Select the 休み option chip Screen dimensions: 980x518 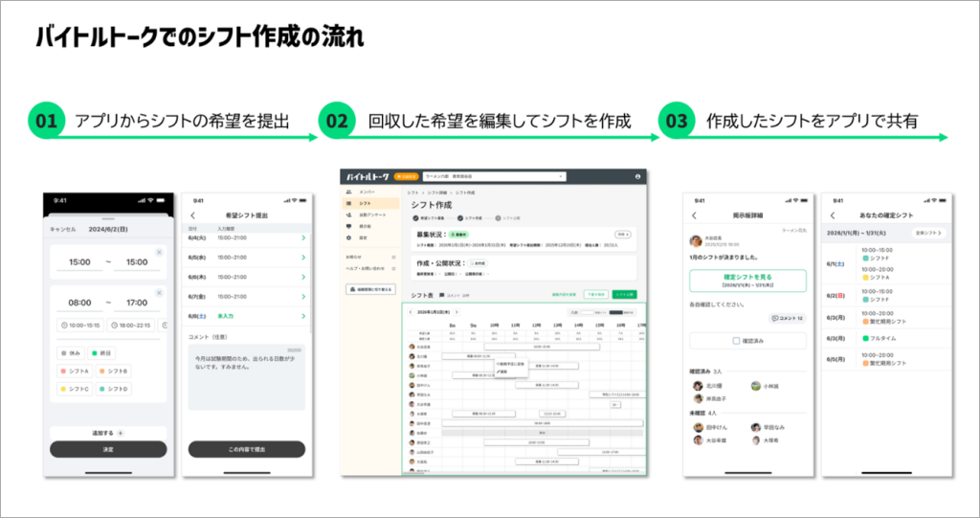(x=71, y=353)
